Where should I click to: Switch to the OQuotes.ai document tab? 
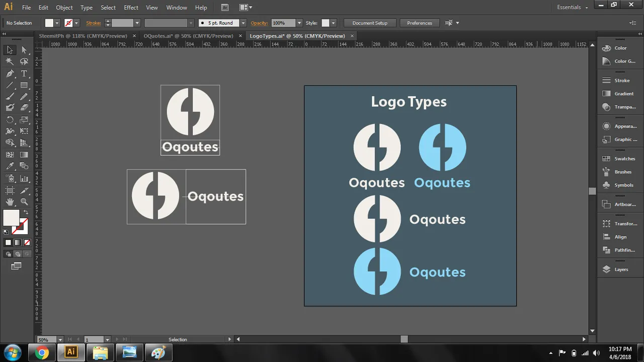(x=188, y=36)
